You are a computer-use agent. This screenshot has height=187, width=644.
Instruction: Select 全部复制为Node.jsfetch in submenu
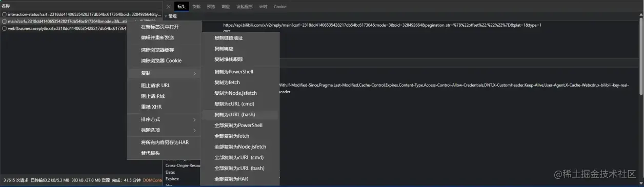[x=240, y=147]
